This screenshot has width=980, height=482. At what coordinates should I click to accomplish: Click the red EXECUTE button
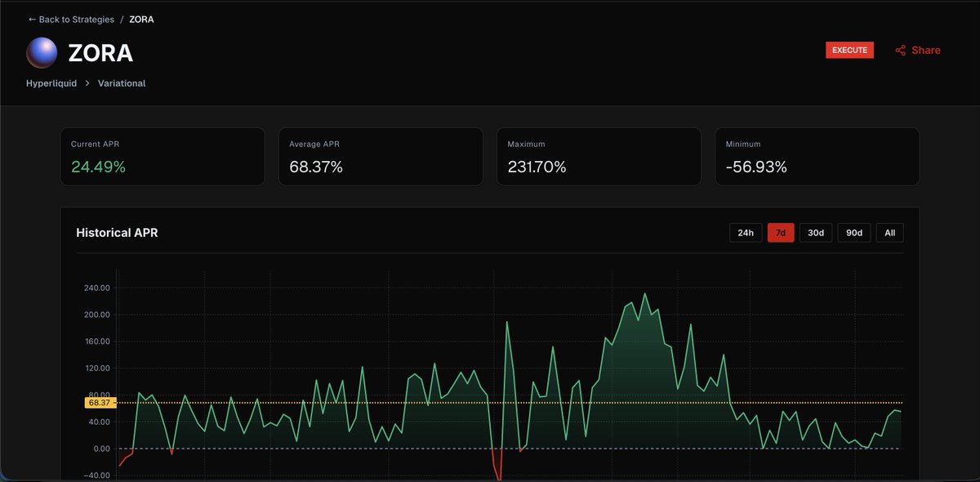pyautogui.click(x=849, y=51)
